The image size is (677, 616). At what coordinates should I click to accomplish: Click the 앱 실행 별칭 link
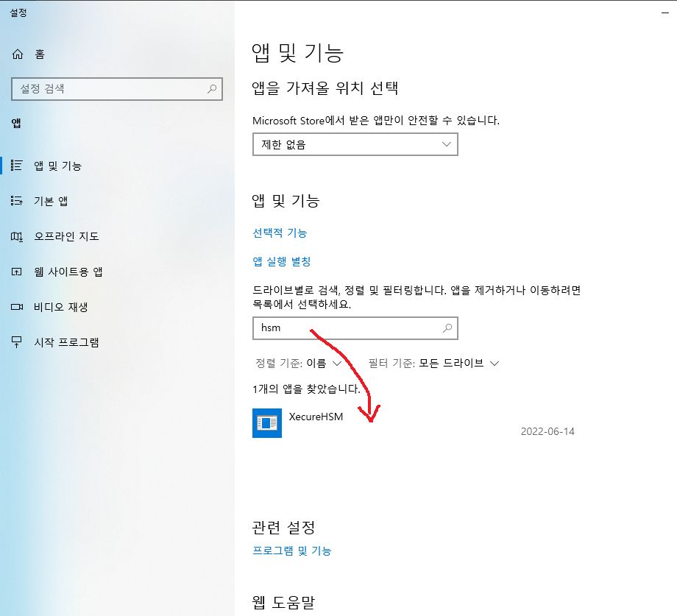[282, 261]
